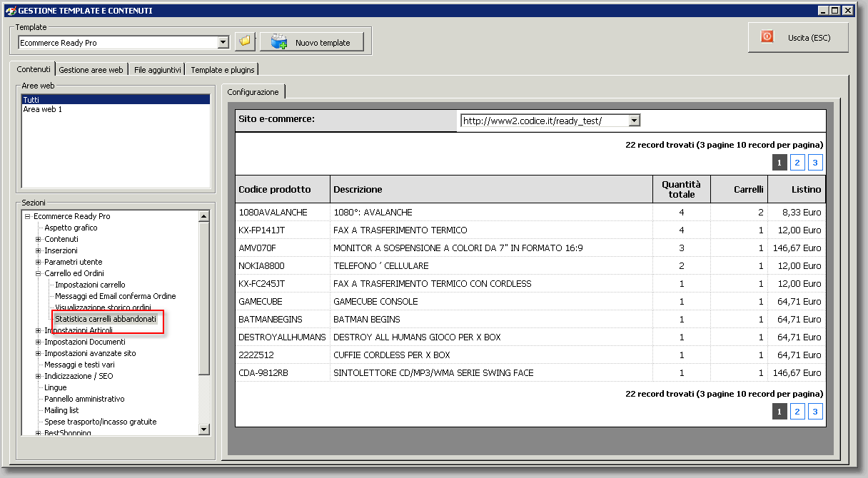Click page 1 in top pagination
The height and width of the screenshot is (478, 868).
pyautogui.click(x=779, y=163)
